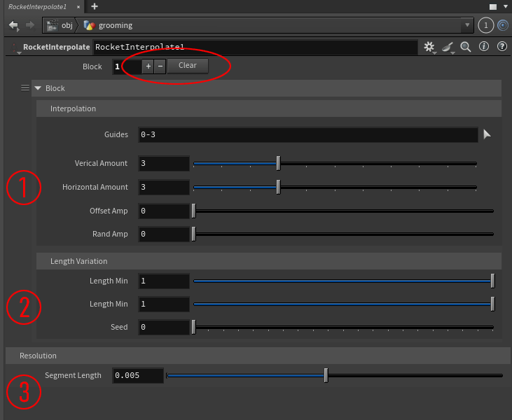The width and height of the screenshot is (512, 420).
Task: Click the Rand Amp value field
Action: (164, 234)
